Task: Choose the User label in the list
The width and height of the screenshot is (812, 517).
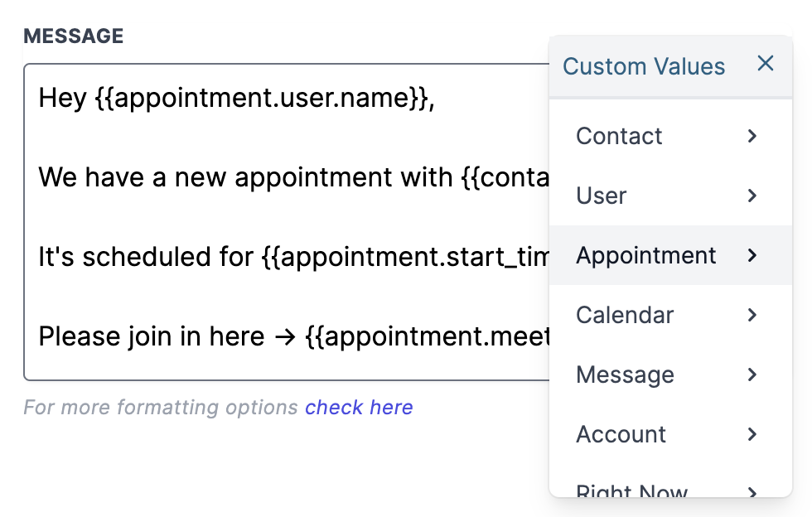Action: click(601, 196)
